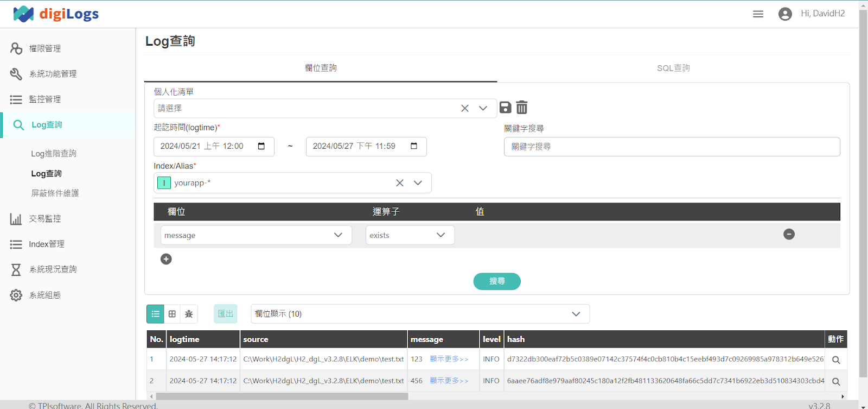
Task: Click the start logtime date field
Action: pyautogui.click(x=214, y=147)
